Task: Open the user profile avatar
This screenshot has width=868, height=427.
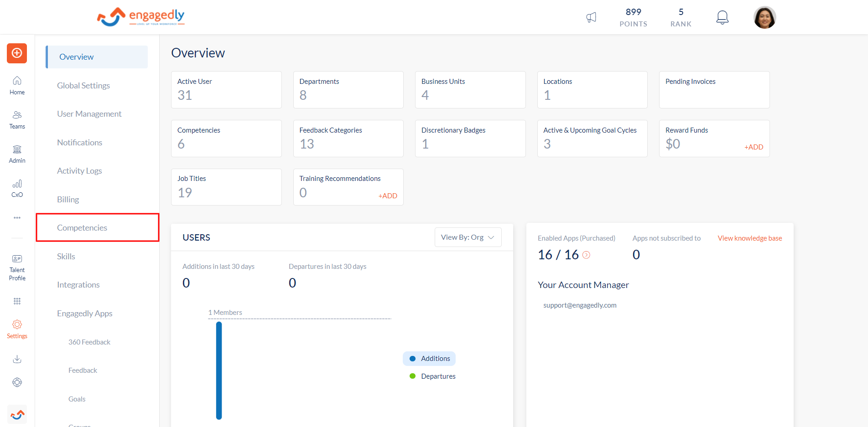Action: [x=764, y=17]
